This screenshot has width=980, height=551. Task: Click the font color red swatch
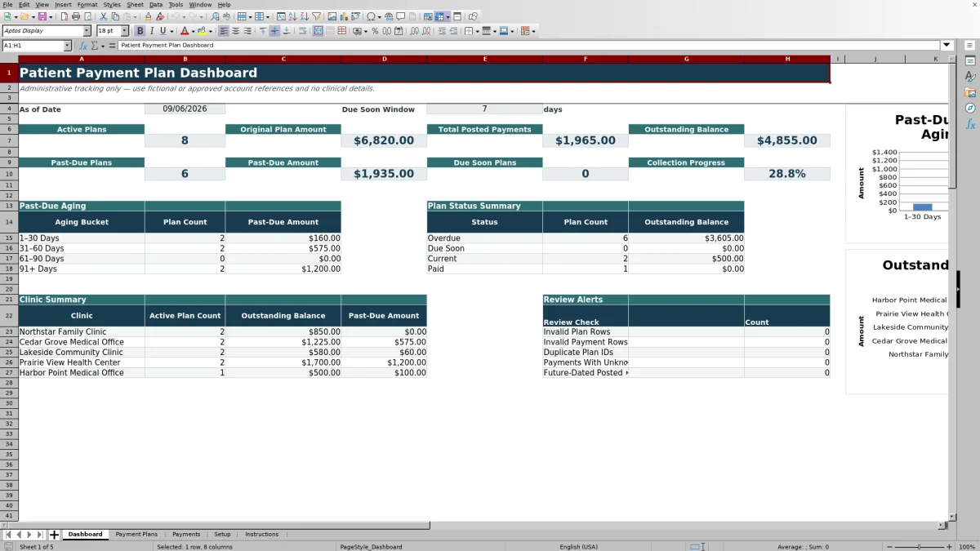coord(185,31)
